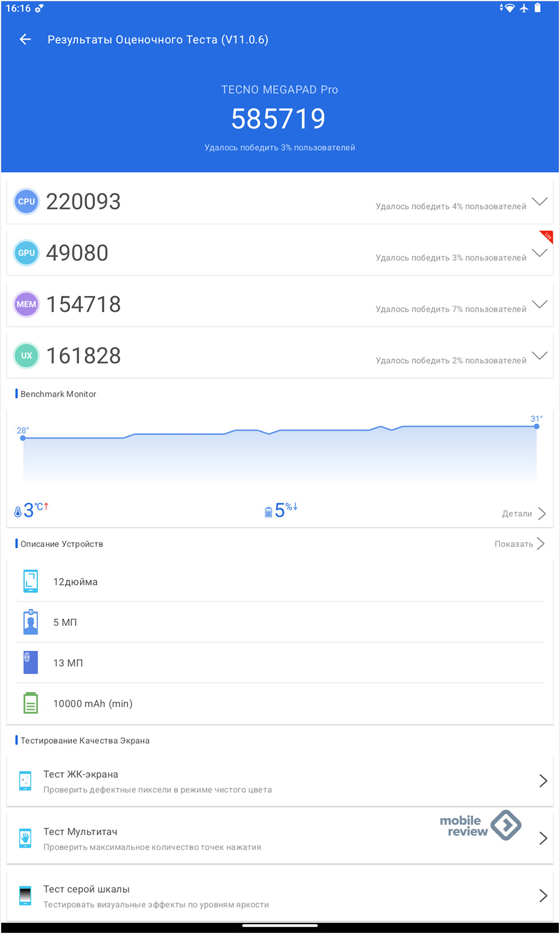Tap the 13 МП rear camera icon
Screen dimensions: 560x934
pyautogui.click(x=30, y=663)
